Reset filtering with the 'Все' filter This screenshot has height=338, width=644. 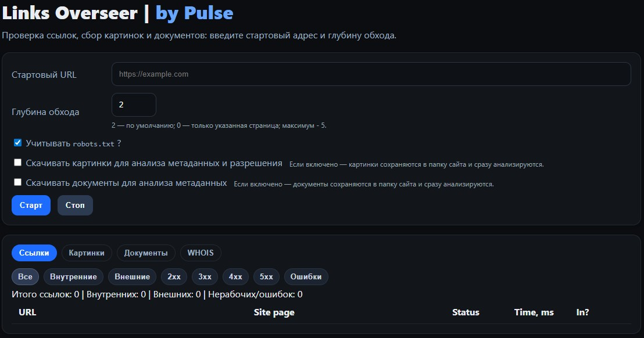(25, 276)
